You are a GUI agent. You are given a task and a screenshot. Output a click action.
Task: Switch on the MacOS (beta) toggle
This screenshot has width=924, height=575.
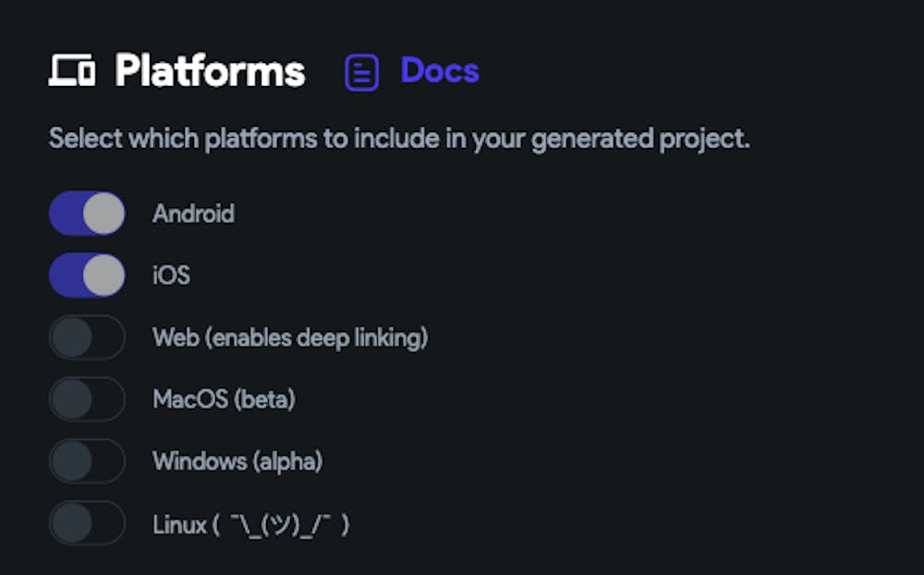[x=87, y=399]
